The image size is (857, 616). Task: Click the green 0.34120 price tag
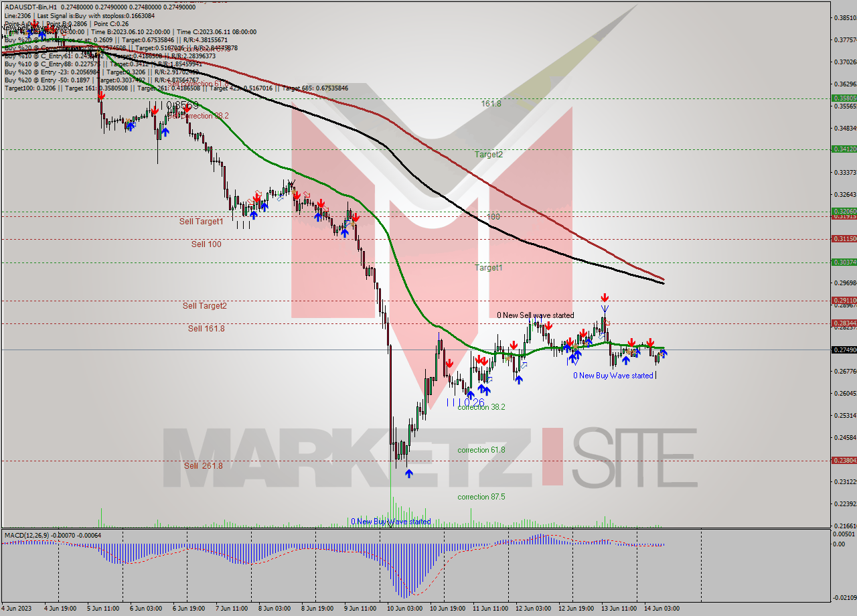tap(844, 149)
